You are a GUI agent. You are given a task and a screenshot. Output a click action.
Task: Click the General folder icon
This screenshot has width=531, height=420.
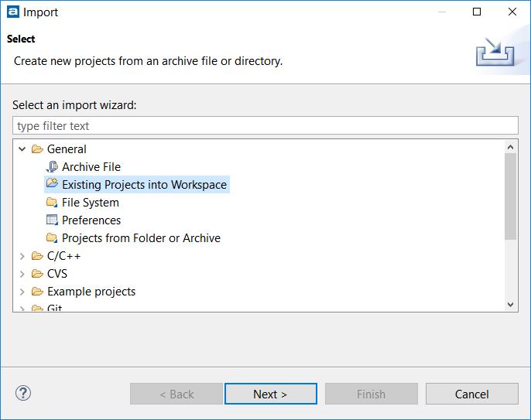click(37, 149)
